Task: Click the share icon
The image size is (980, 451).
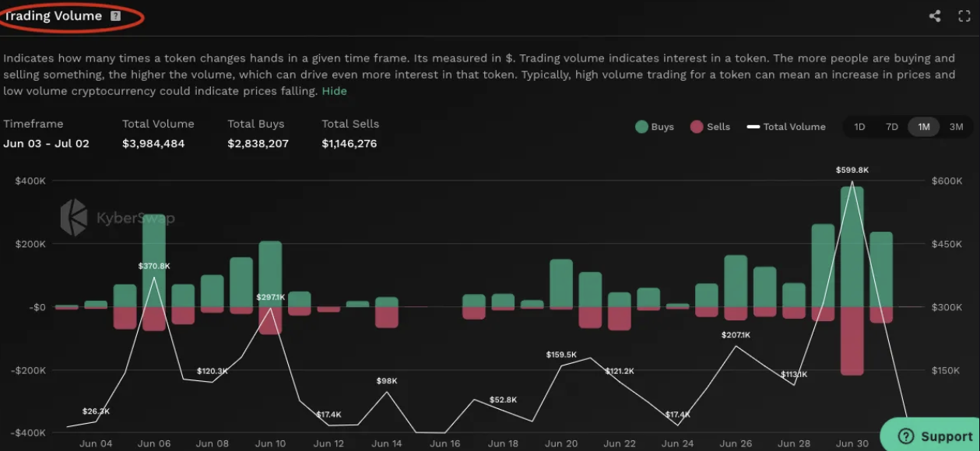Action: [x=935, y=16]
